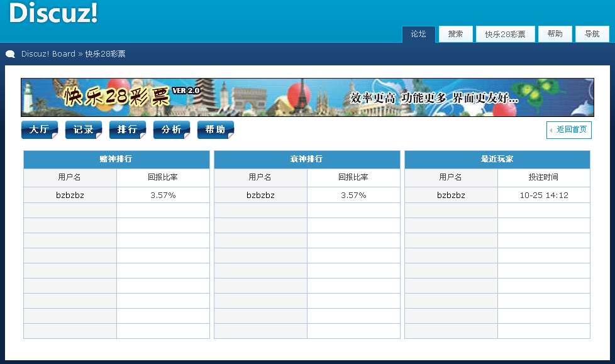Click 3.57% value in 衰神排行

click(354, 195)
